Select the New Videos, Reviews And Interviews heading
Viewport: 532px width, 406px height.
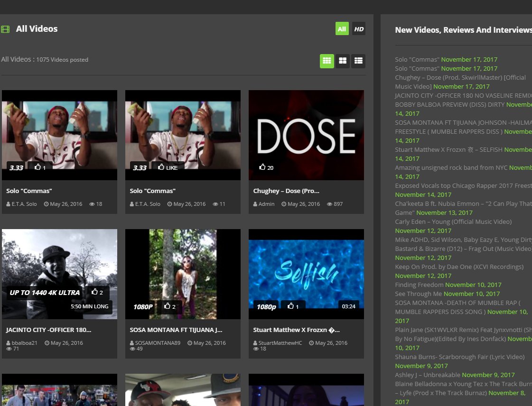click(463, 30)
